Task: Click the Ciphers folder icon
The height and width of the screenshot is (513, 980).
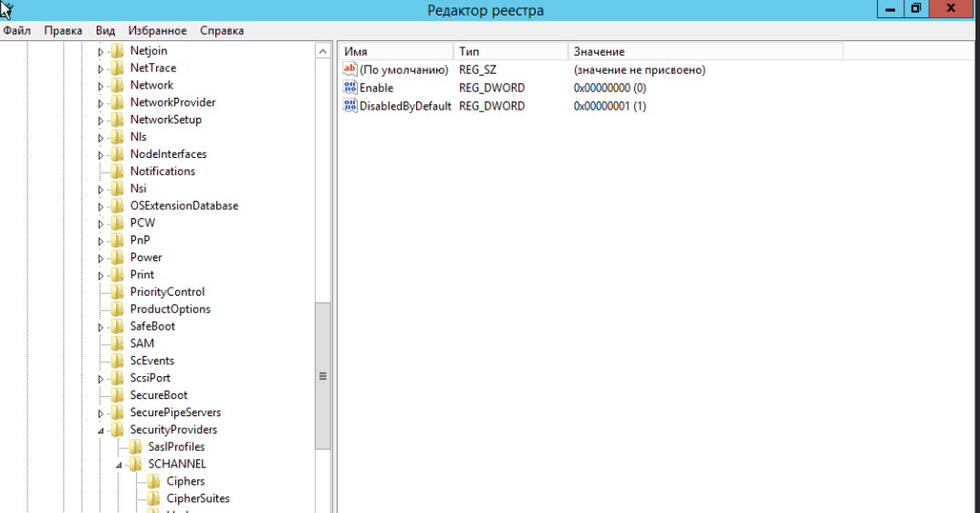Action: pyautogui.click(x=153, y=481)
